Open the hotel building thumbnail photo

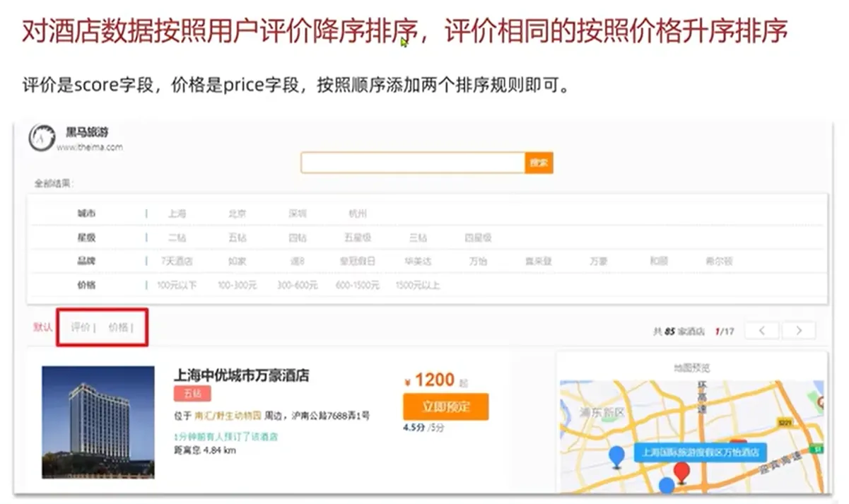(98, 421)
